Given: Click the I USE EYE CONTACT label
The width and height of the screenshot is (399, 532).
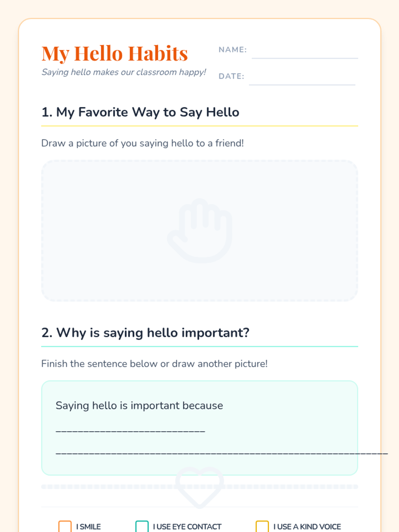Looking at the screenshot, I should pos(187,527).
